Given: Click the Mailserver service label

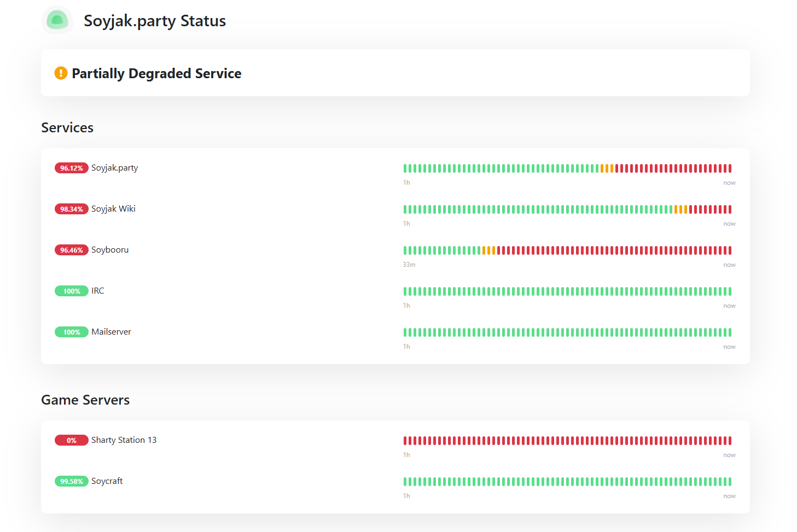Looking at the screenshot, I should click(x=111, y=332).
